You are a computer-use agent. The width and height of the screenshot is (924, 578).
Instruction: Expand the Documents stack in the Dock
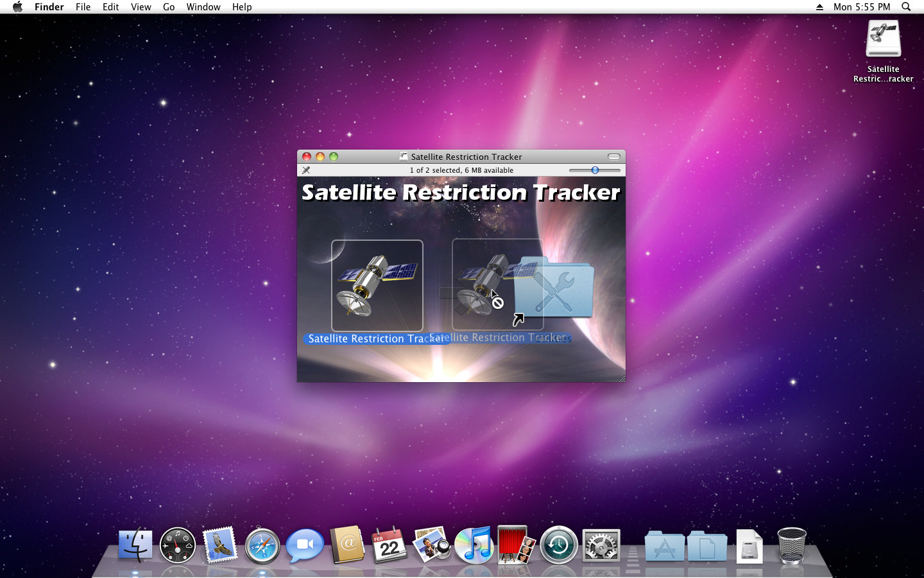(706, 547)
